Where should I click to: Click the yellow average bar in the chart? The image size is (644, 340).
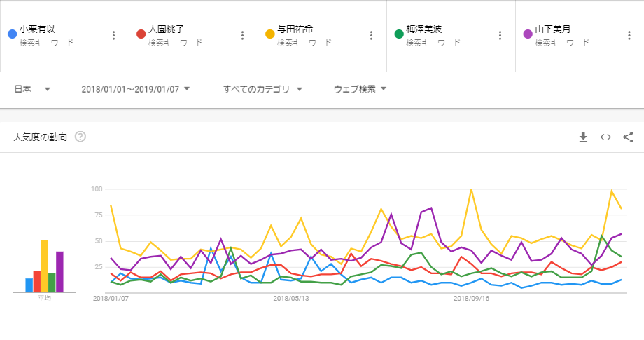(x=44, y=266)
